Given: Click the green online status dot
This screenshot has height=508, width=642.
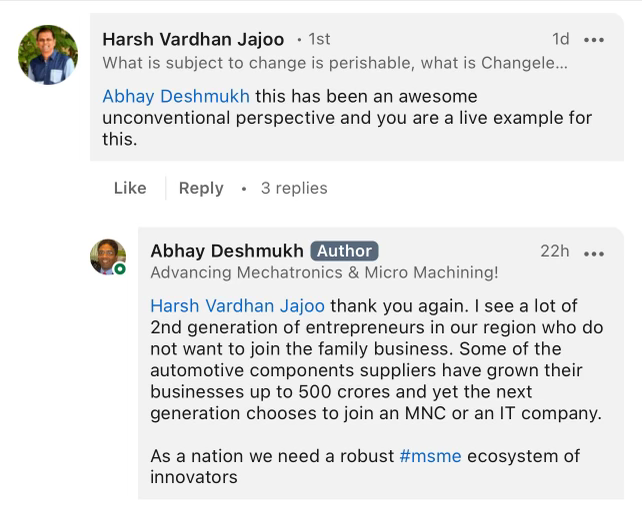Looking at the screenshot, I should [120, 269].
